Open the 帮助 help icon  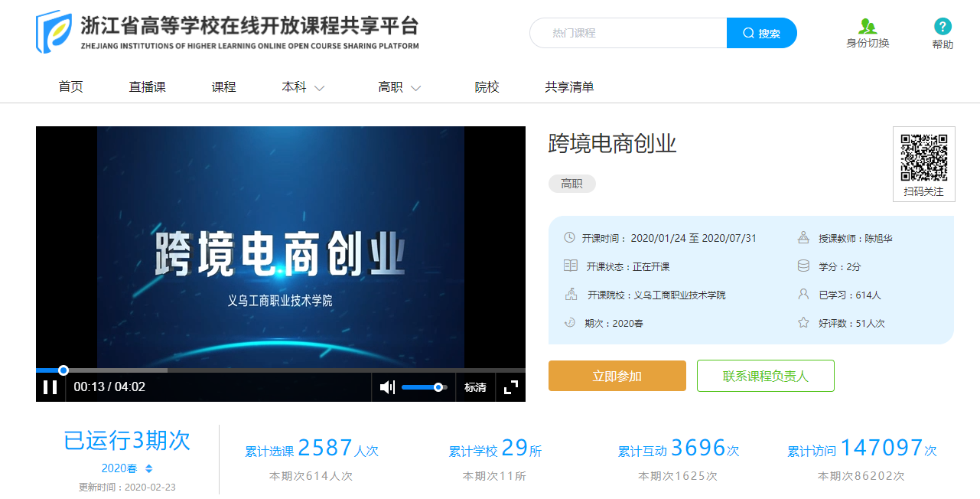(x=943, y=27)
